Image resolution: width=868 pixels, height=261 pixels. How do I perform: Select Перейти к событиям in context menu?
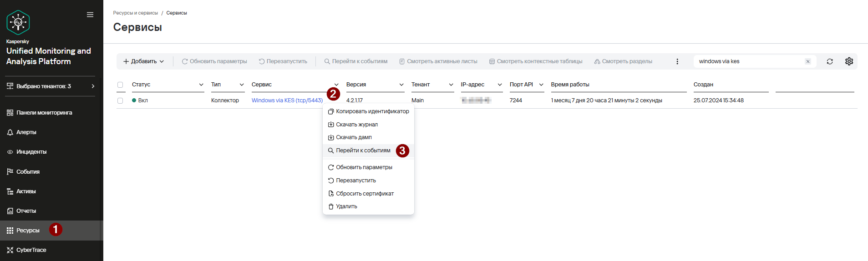point(368,151)
